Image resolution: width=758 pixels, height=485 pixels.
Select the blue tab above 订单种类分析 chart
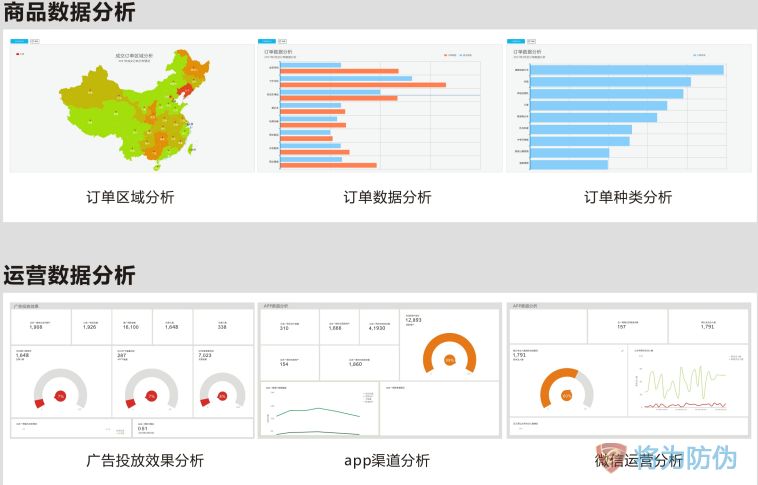(x=516, y=41)
